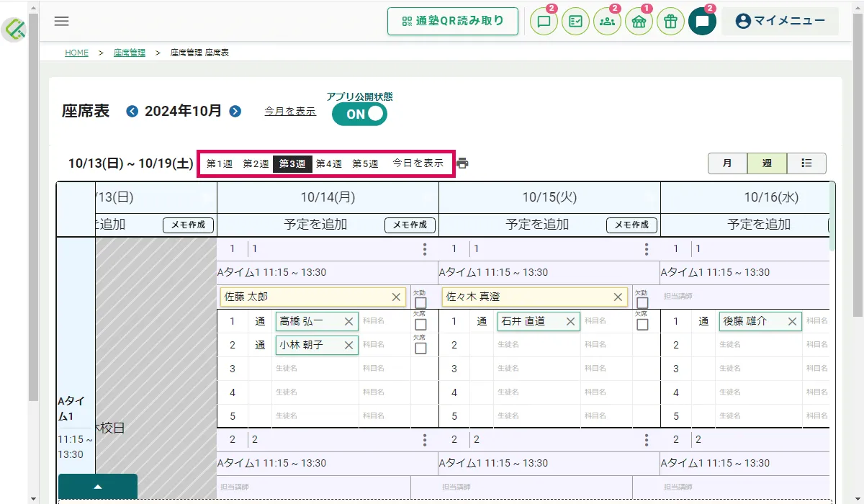864x504 pixels.
Task: Go to next month arrow
Action: 235,111
